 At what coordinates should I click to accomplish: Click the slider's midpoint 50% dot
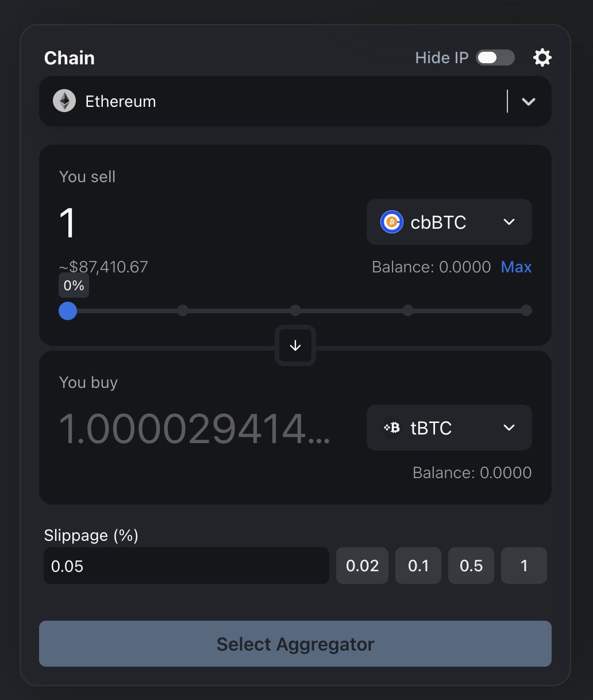[295, 311]
